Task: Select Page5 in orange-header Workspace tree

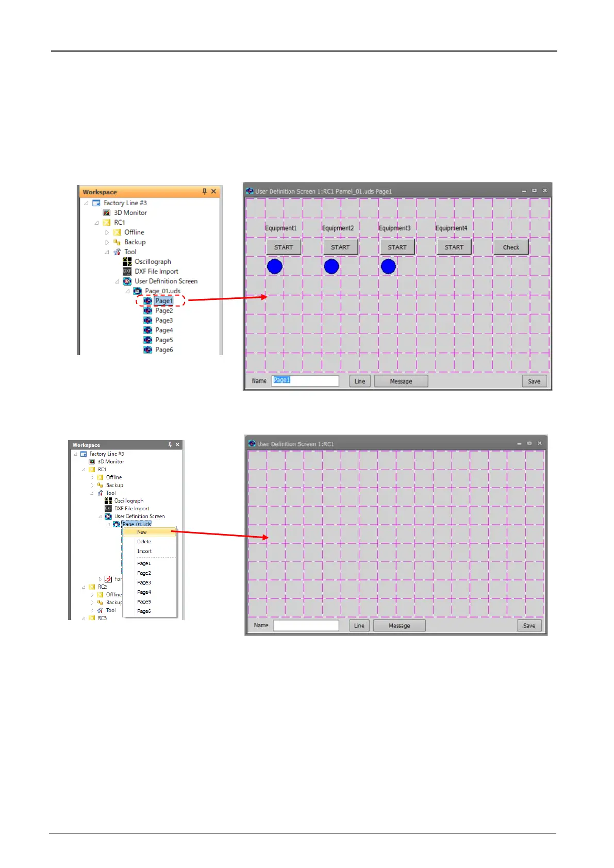Action: (164, 340)
